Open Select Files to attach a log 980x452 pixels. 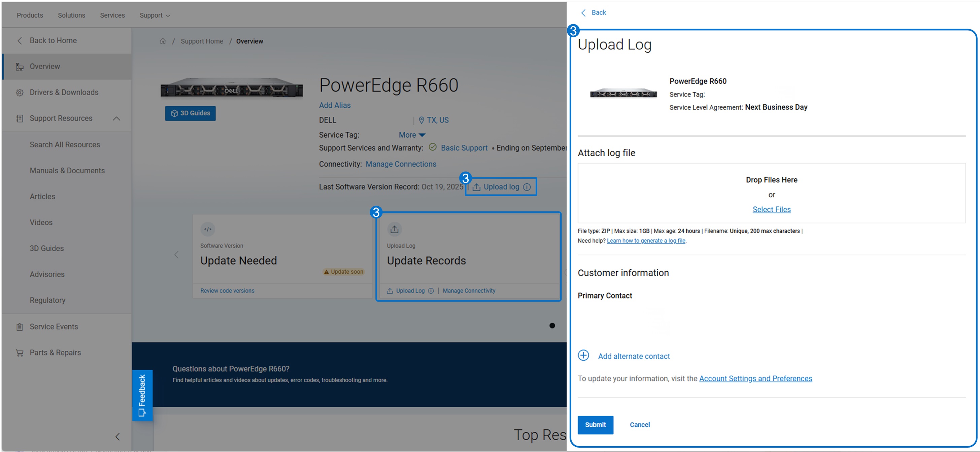click(x=771, y=209)
